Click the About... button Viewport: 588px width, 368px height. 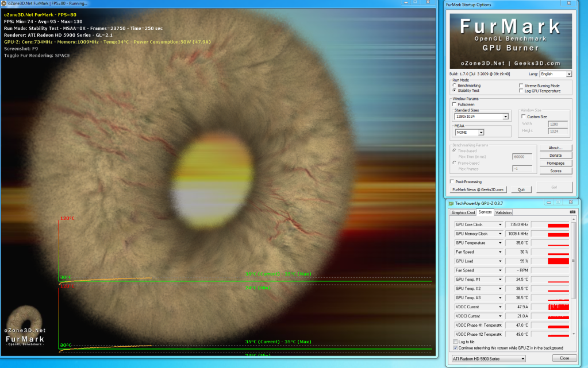[556, 148]
